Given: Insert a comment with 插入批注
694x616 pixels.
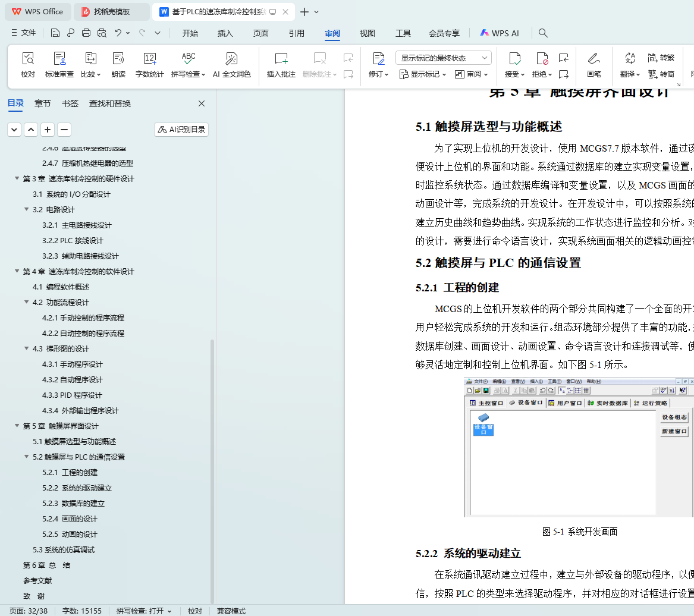Looking at the screenshot, I should pyautogui.click(x=281, y=65).
